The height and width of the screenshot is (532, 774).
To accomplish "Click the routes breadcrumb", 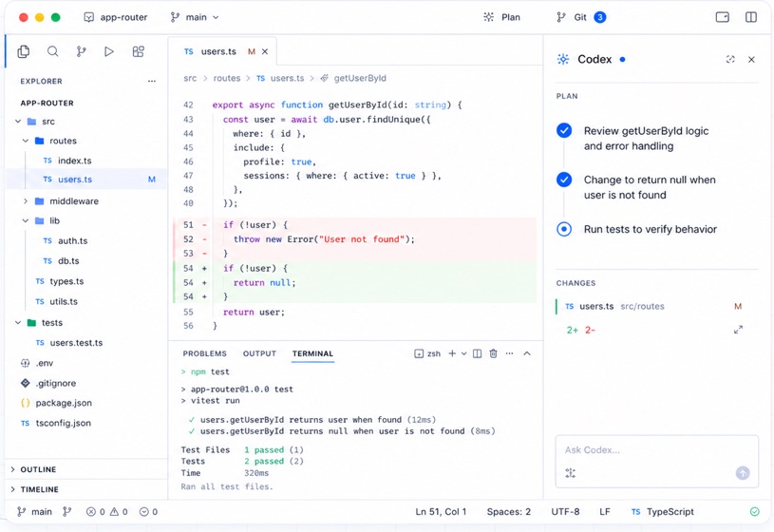I will coord(227,78).
